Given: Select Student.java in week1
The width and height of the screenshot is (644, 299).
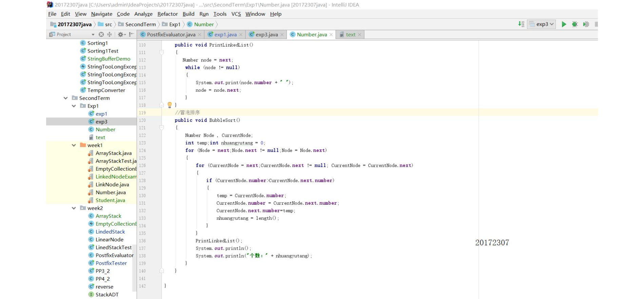Looking at the screenshot, I should (106, 200).
